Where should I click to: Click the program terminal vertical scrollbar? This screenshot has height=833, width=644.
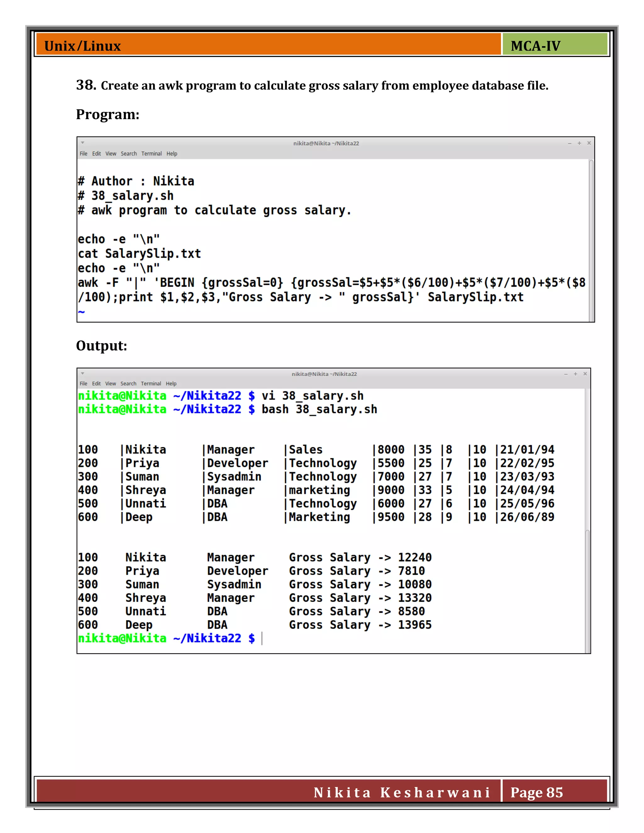(591, 240)
